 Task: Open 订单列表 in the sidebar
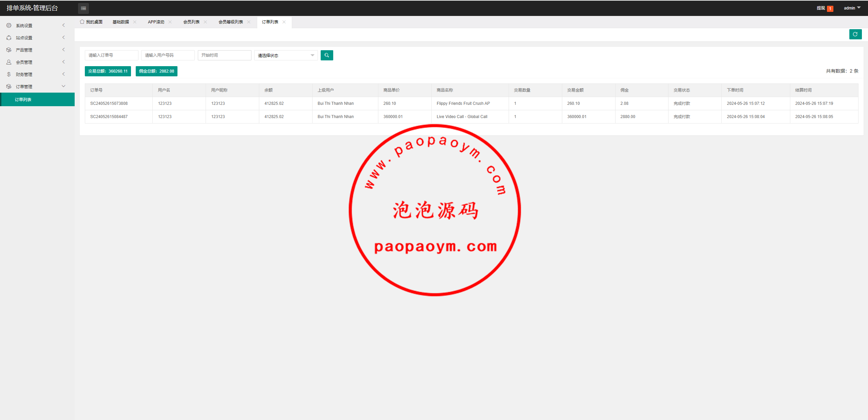37,99
